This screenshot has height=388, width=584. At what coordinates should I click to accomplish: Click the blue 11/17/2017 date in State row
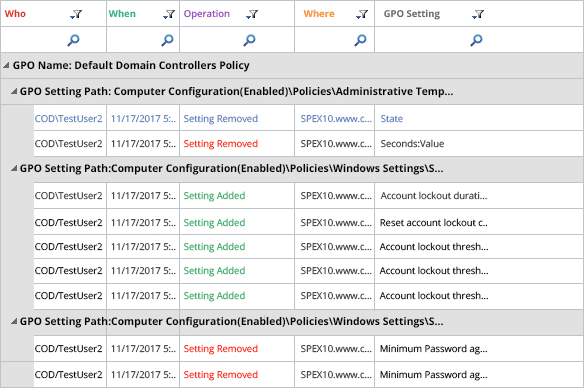(143, 119)
